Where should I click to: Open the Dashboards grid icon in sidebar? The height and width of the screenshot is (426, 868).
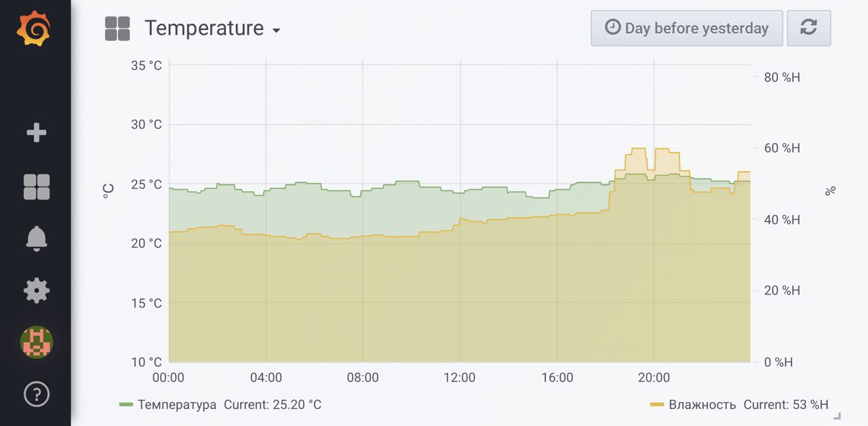[37, 187]
